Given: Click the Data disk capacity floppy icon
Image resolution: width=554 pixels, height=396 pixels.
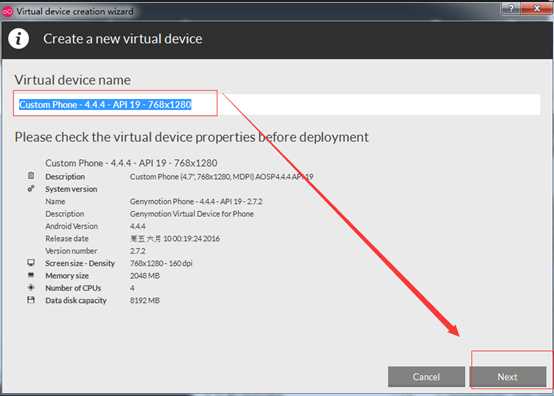Looking at the screenshot, I should (x=31, y=300).
